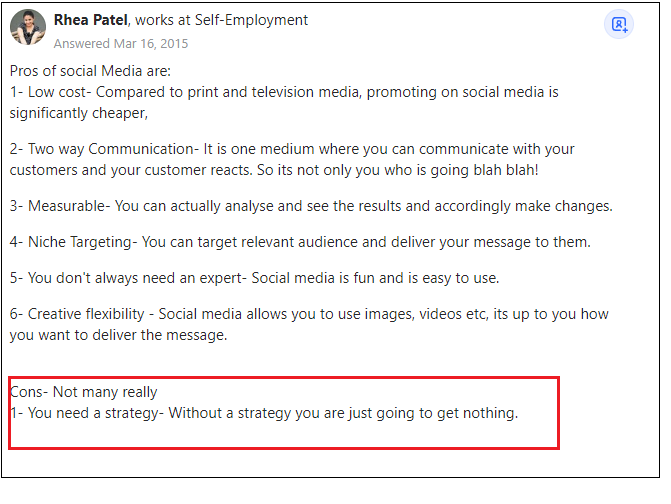Click the 'you want to deliver the message.' line
The height and width of the screenshot is (504, 671).
[119, 335]
